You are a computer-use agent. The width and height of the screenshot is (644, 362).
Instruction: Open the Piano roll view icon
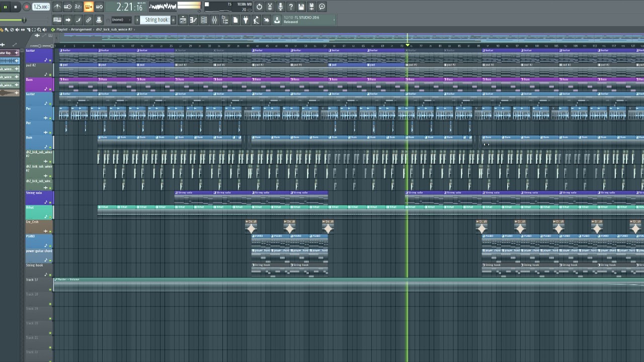193,20
